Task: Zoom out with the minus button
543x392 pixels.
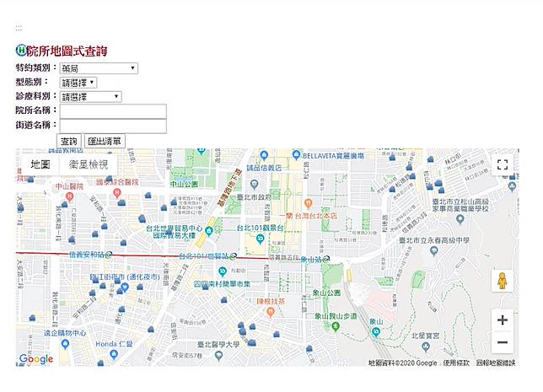Action: [503, 342]
